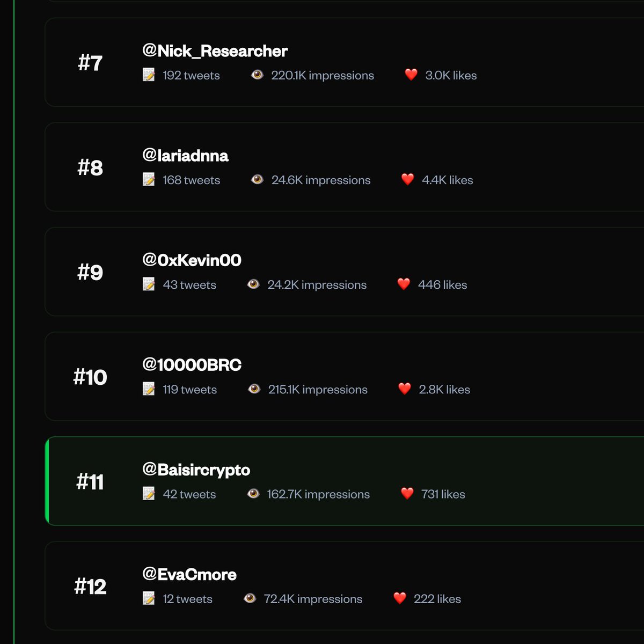Click the heart icon beside 731 likes
This screenshot has height=644, width=644.
(x=407, y=494)
